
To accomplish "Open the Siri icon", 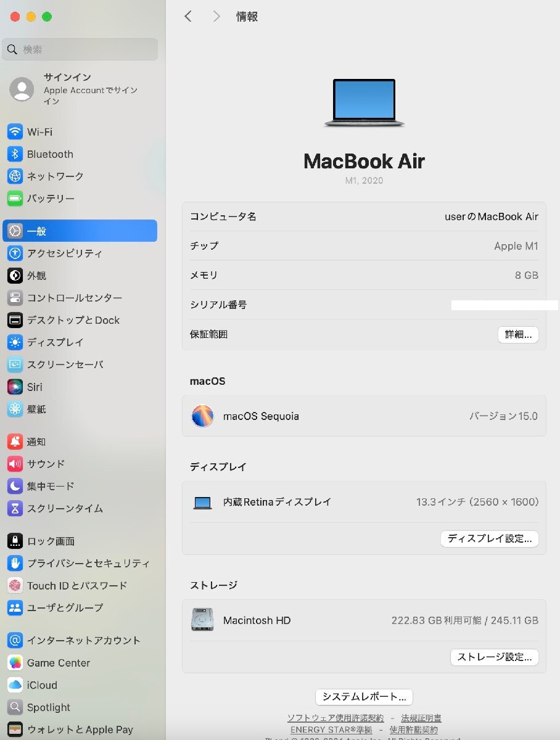I will click(15, 387).
